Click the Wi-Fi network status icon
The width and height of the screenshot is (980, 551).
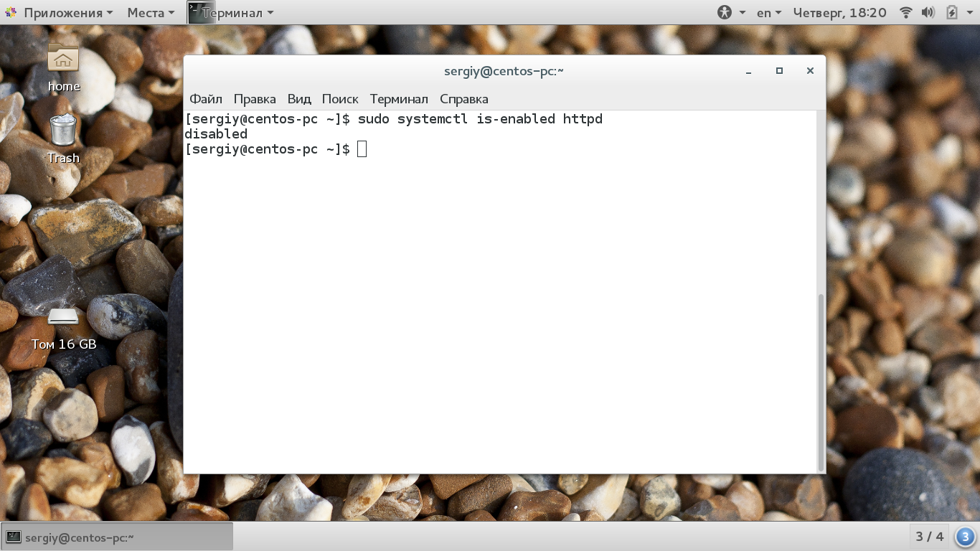[x=906, y=12]
